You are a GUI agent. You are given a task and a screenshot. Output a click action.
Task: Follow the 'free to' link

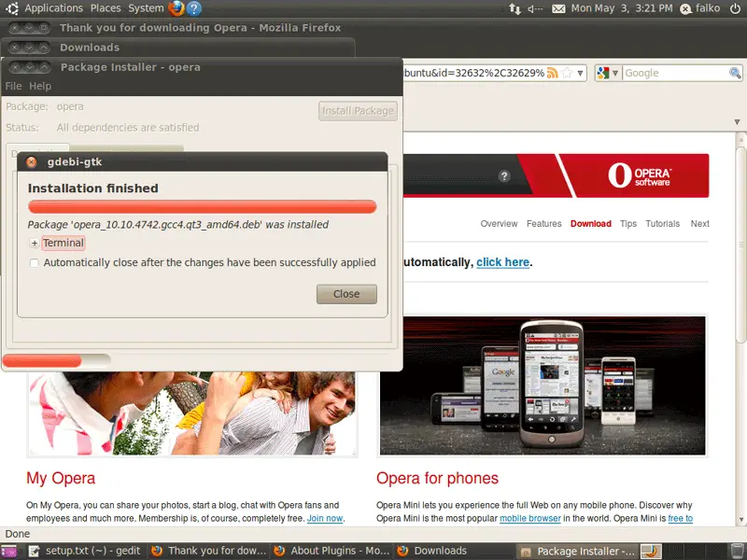[681, 519]
